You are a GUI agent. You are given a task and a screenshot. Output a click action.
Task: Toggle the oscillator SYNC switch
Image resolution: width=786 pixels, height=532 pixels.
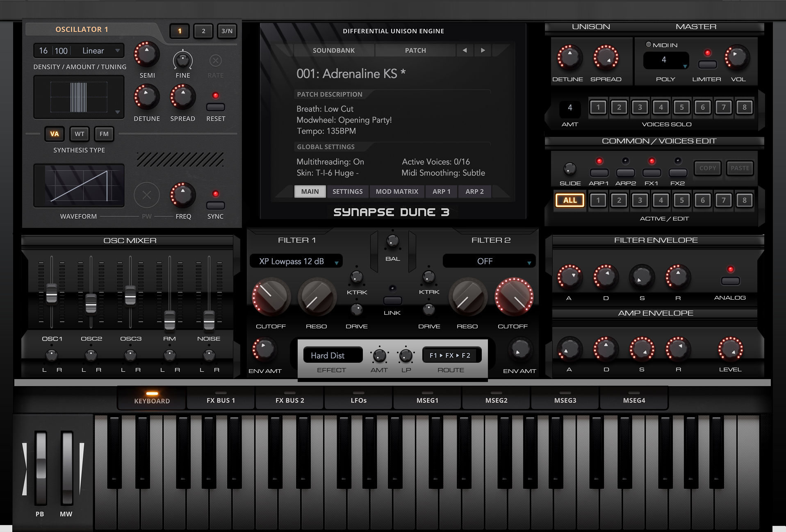point(215,205)
